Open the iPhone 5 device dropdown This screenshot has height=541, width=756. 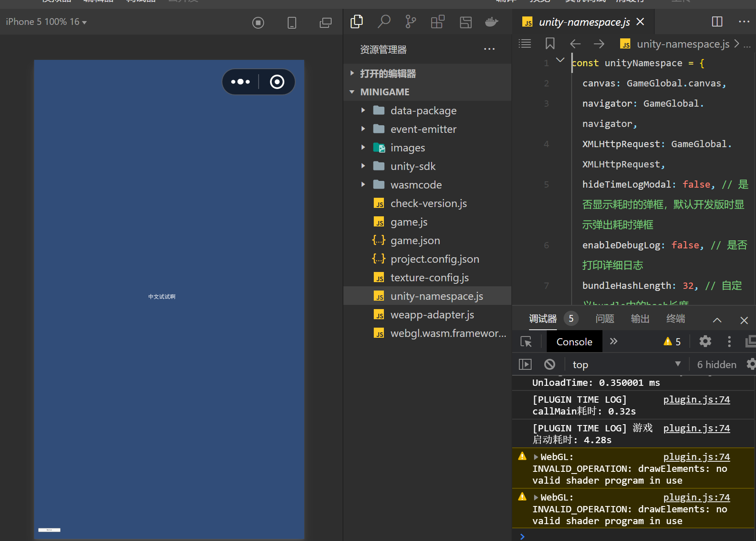coord(46,22)
